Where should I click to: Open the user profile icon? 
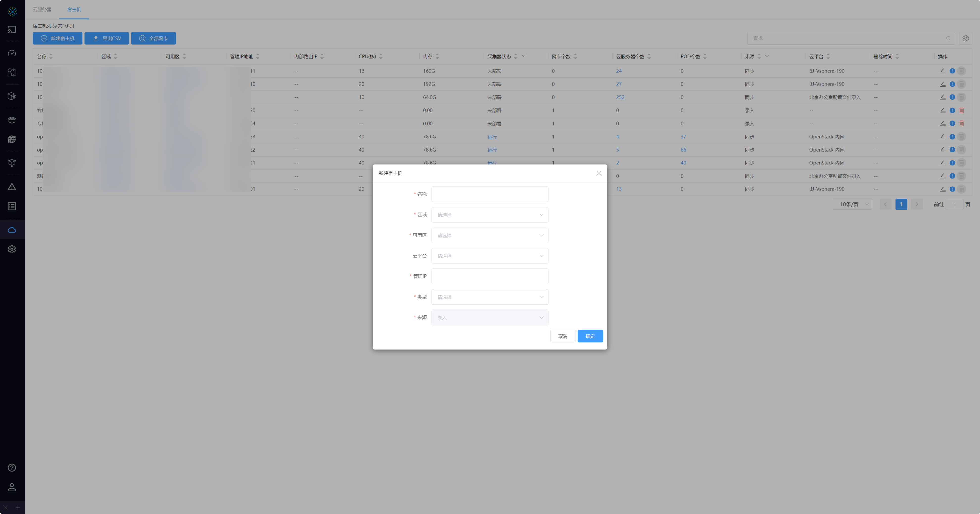click(x=12, y=487)
